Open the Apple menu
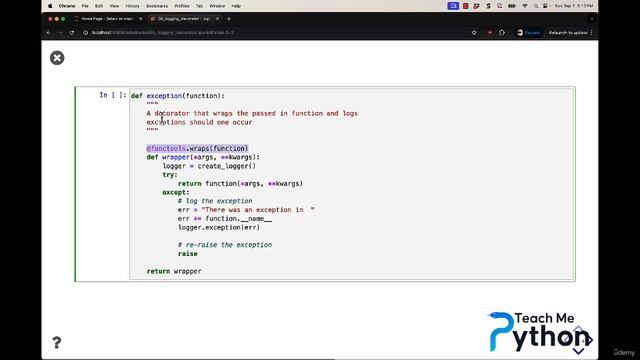Screen dimensions: 640x360 pyautogui.click(x=50, y=6)
